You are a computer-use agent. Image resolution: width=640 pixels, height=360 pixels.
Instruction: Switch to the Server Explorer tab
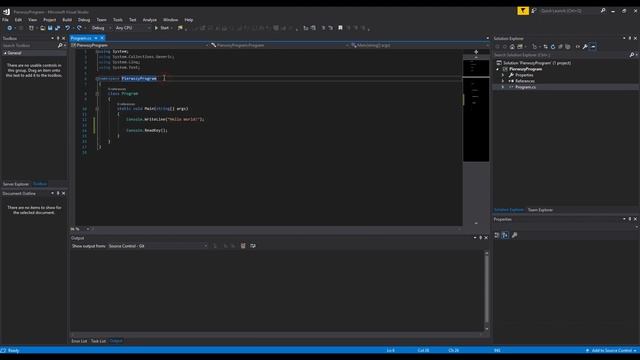(16, 184)
